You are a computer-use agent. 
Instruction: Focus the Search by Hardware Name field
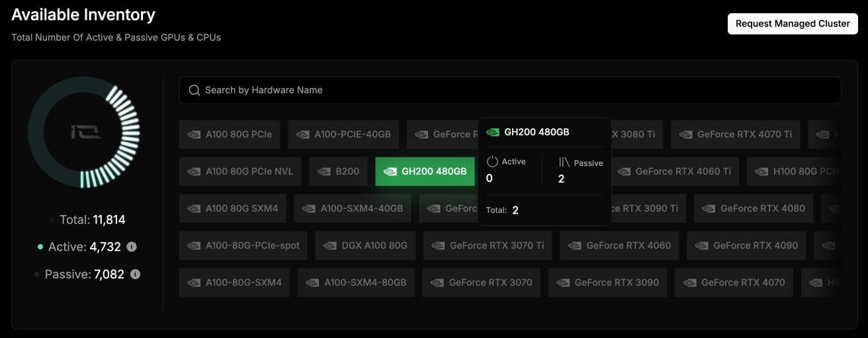click(x=510, y=90)
